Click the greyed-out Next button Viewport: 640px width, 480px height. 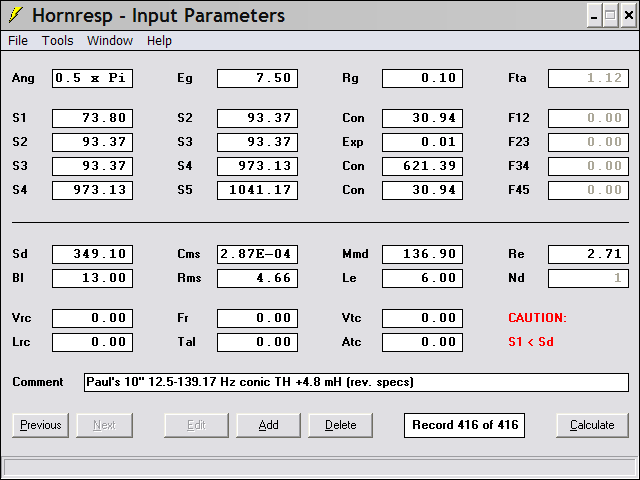pos(104,425)
